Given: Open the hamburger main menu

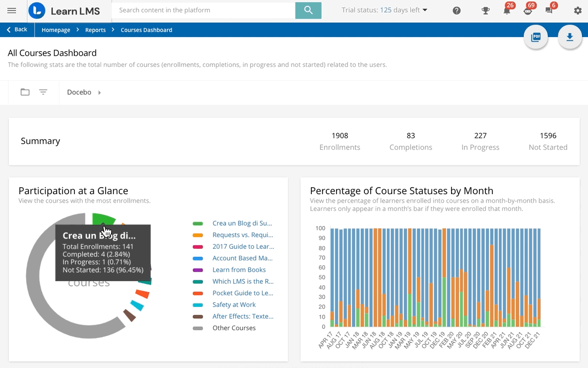Looking at the screenshot, I should pyautogui.click(x=12, y=11).
